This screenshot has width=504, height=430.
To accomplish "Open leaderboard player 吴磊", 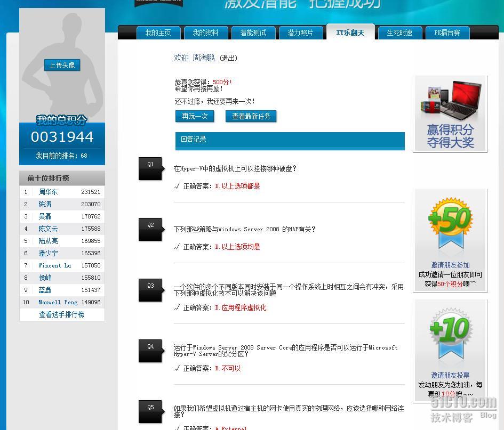I will 45,216.
